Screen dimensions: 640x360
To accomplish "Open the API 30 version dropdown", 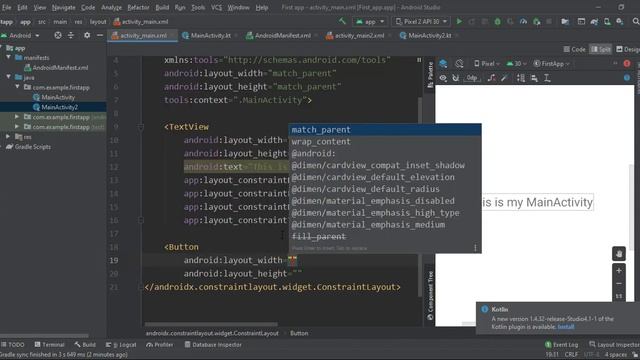I will 516,64.
